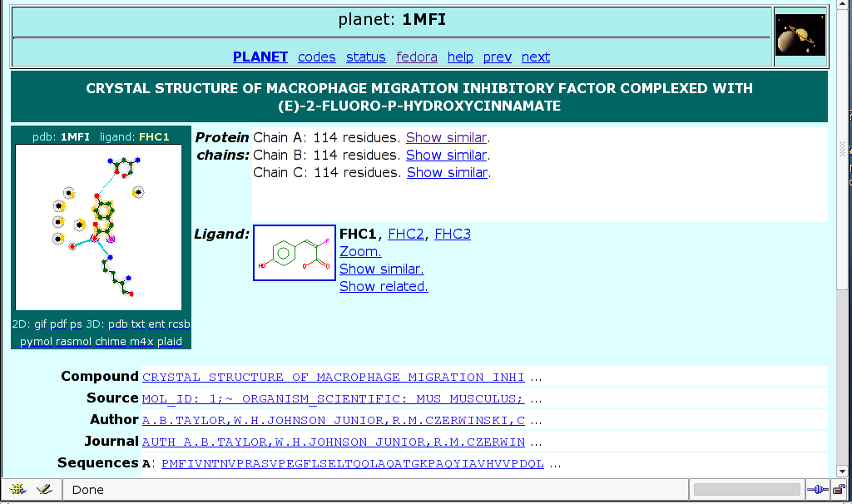Viewport: 852px width, 504px height.
Task: Click the online/offline connection plug icon
Action: coord(816,490)
